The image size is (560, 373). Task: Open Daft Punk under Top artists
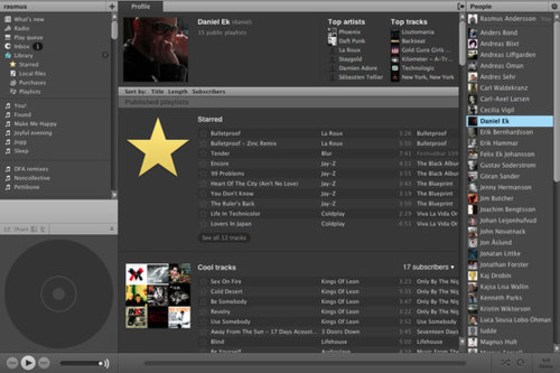[352, 41]
